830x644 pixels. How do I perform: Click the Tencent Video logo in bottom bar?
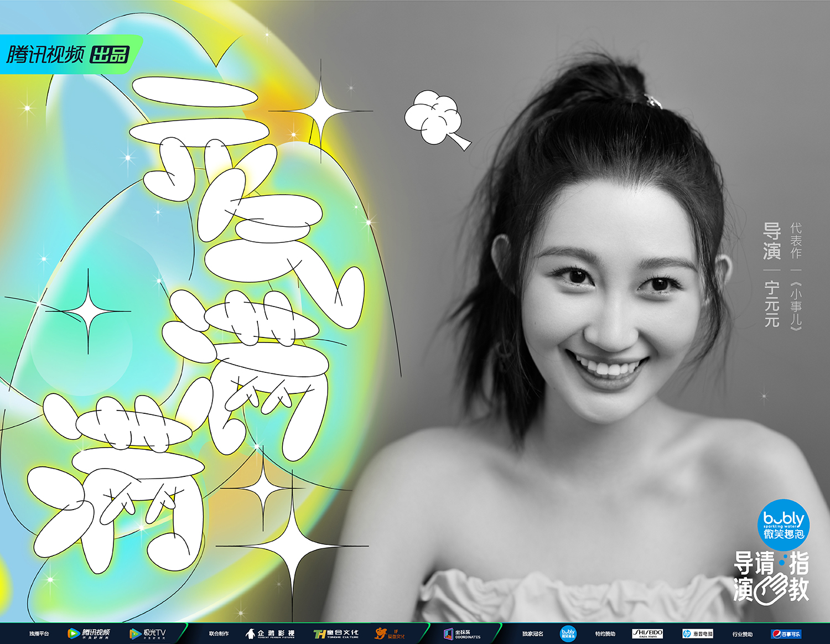[x=89, y=633]
